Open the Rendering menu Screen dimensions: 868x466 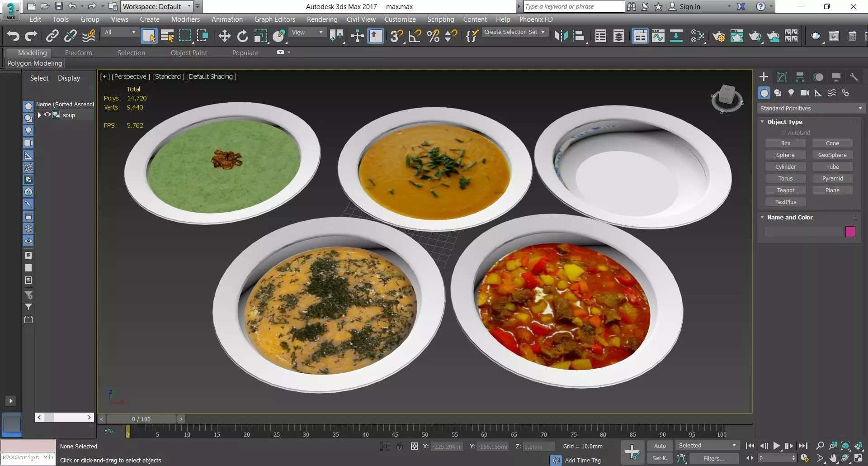322,19
